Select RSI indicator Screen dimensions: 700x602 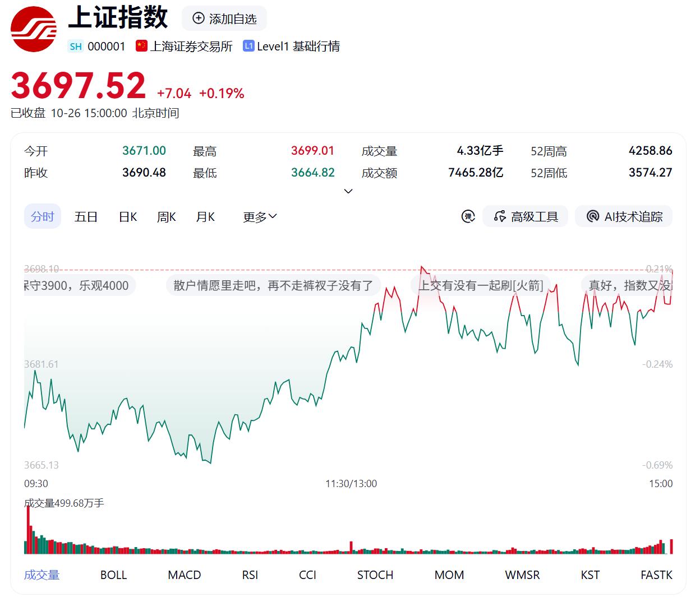[250, 575]
